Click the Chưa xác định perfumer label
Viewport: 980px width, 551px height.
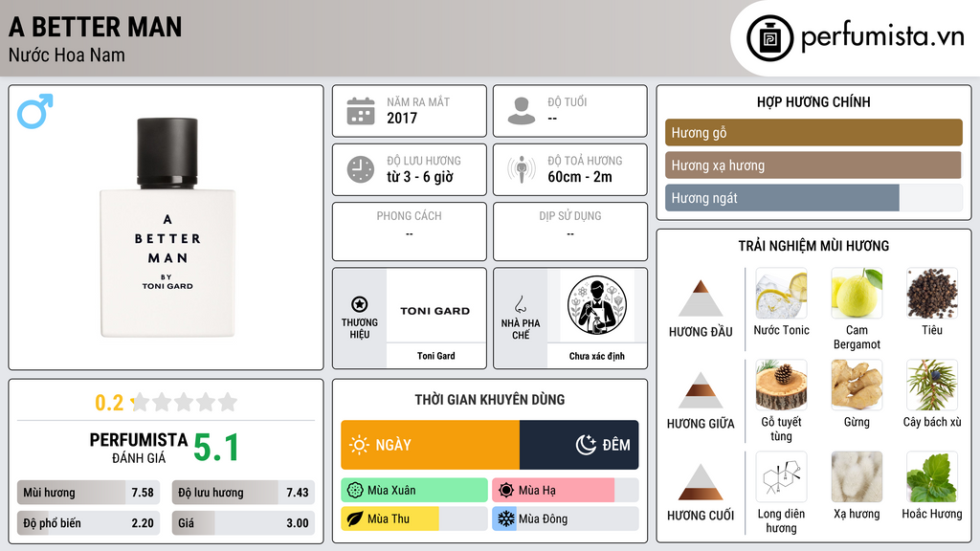point(597,356)
